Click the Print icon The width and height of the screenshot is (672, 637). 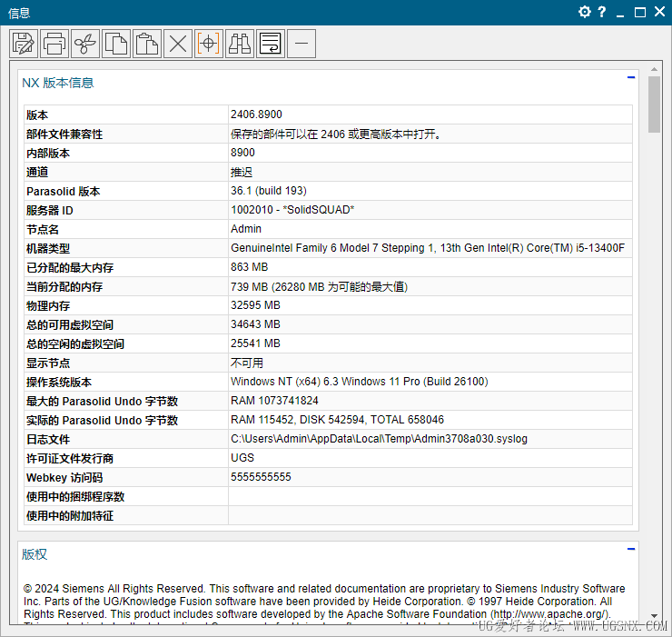[x=54, y=44]
